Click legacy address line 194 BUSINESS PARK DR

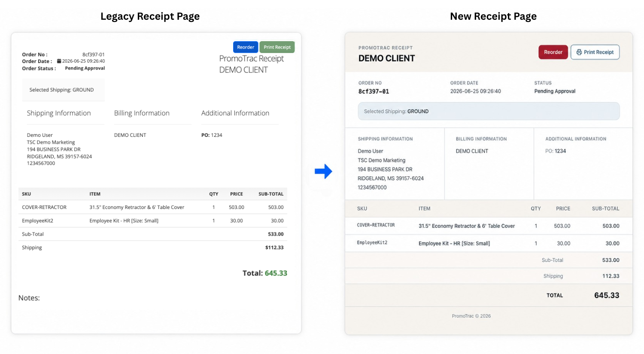[x=54, y=149]
